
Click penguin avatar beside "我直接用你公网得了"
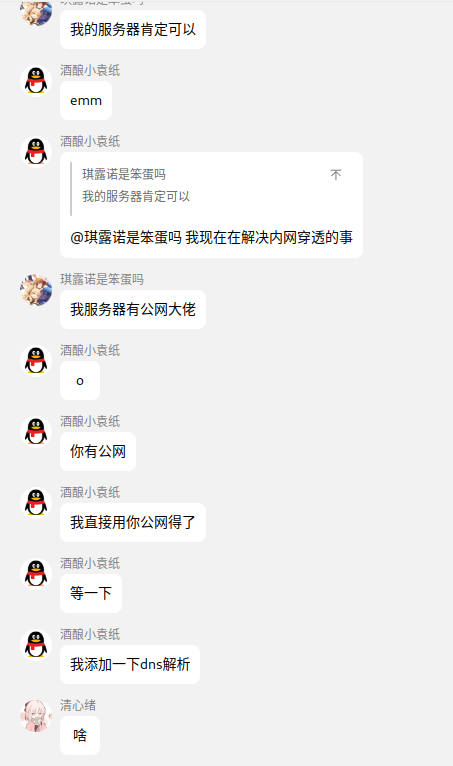click(36, 503)
